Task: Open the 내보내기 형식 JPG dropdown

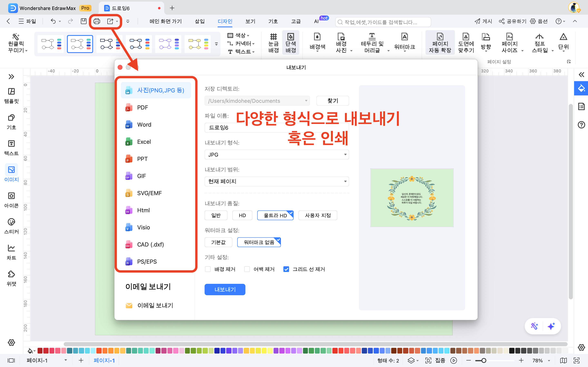Action: (x=276, y=155)
